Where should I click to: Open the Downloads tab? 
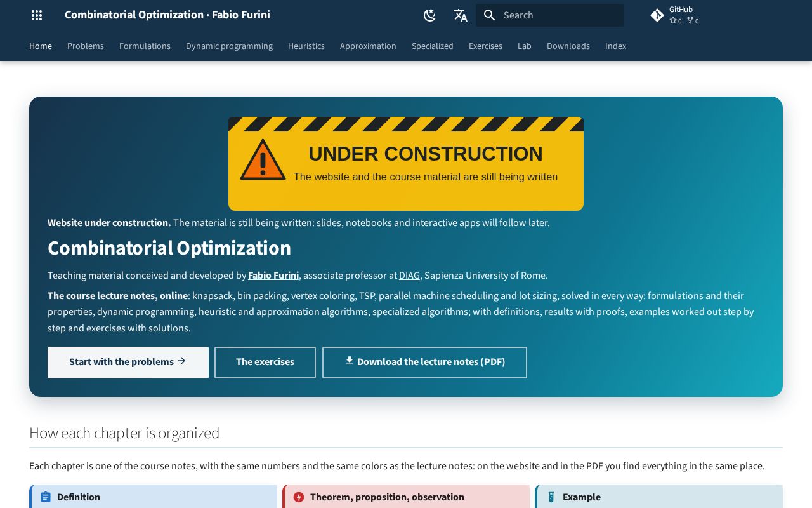click(568, 46)
